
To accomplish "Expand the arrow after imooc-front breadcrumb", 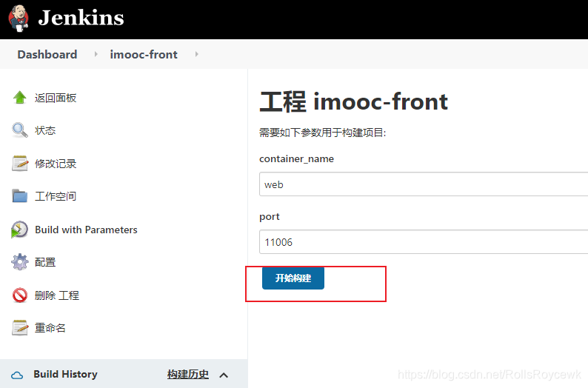I will pos(196,54).
